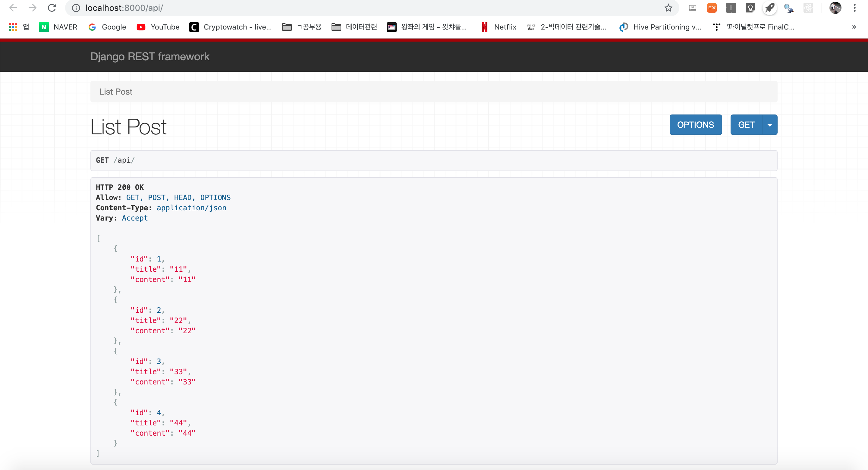Viewport: 868px width, 470px height.
Task: Click the rocket extension icon
Action: [769, 8]
